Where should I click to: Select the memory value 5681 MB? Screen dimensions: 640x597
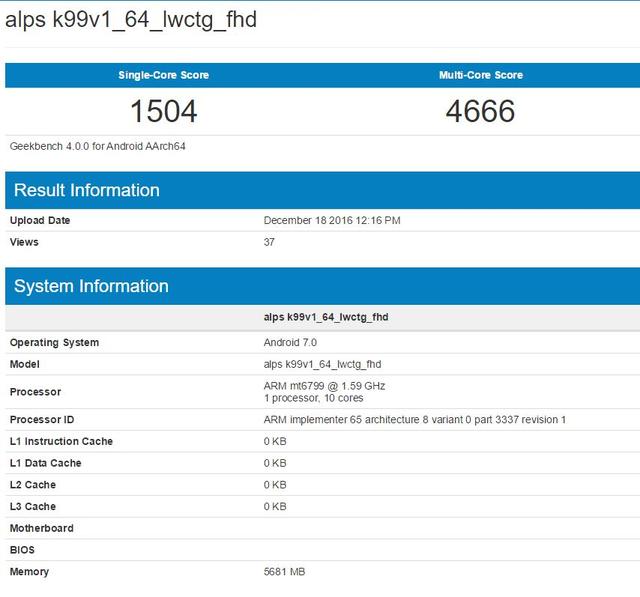coord(284,572)
